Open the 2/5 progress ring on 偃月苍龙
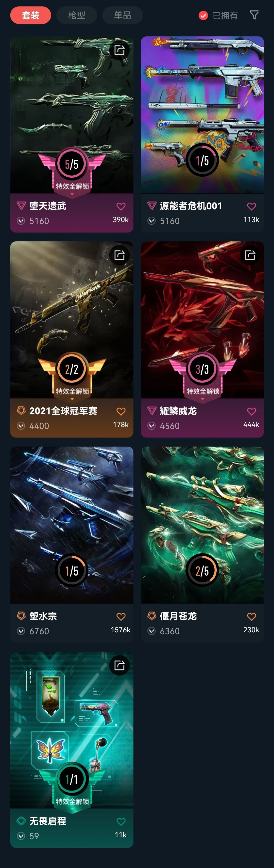The width and height of the screenshot is (274, 868). [x=202, y=571]
